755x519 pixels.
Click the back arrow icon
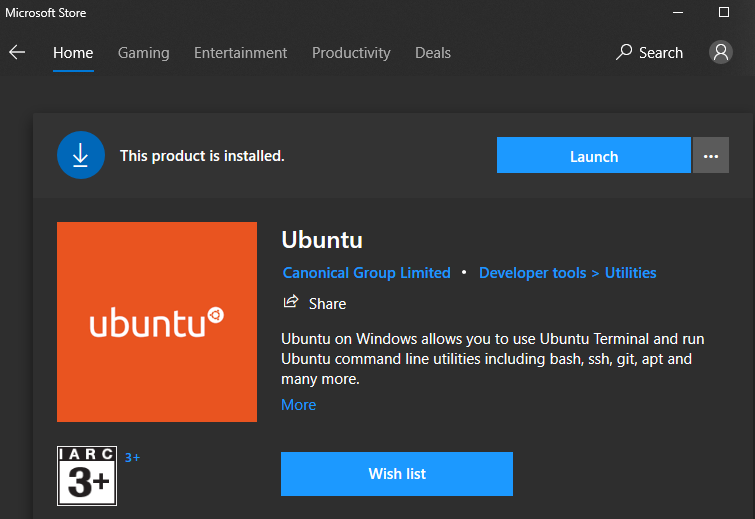tap(17, 52)
